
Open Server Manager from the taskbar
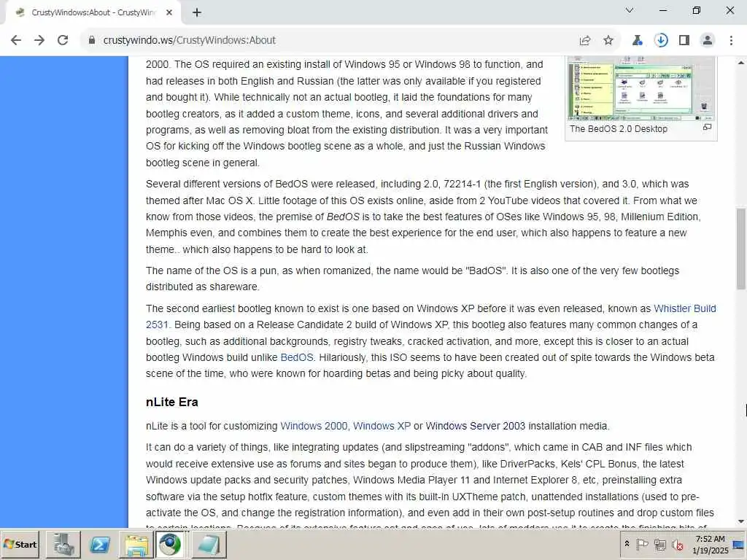[x=63, y=545]
